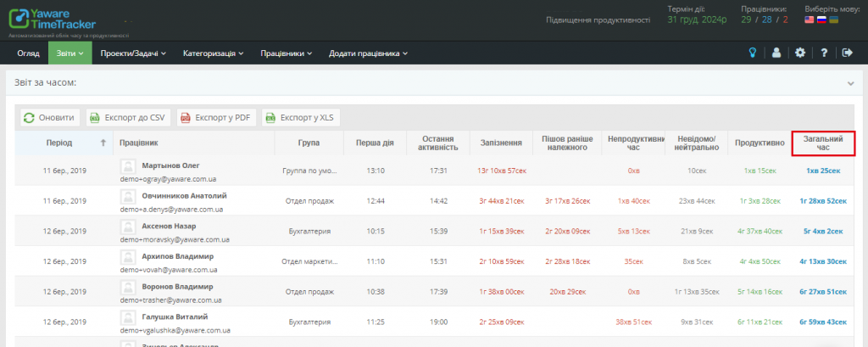This screenshot has width=868, height=347.
Task: Switch language with the US flag
Action: [811, 20]
